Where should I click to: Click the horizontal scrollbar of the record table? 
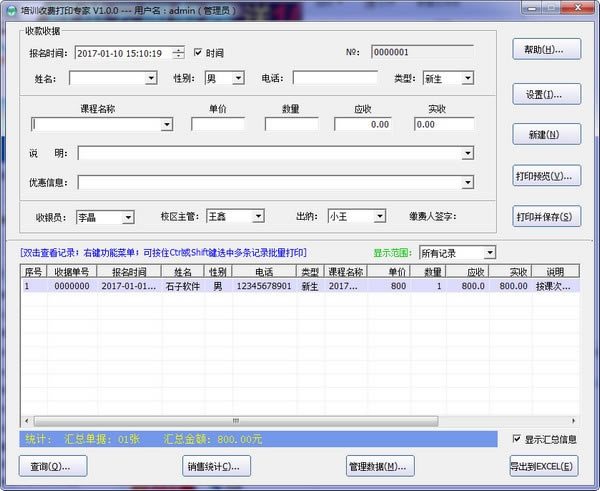click(235, 420)
